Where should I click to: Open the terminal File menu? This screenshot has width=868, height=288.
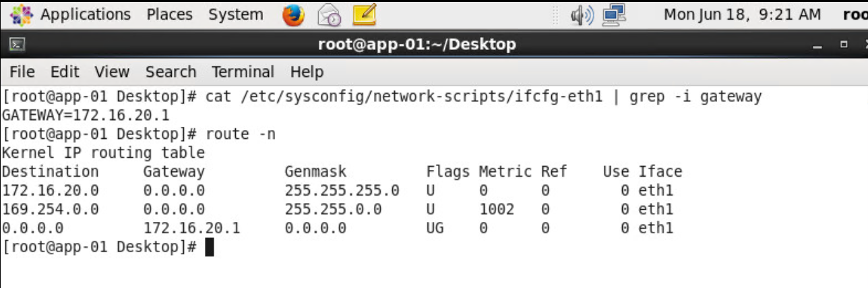coord(22,71)
